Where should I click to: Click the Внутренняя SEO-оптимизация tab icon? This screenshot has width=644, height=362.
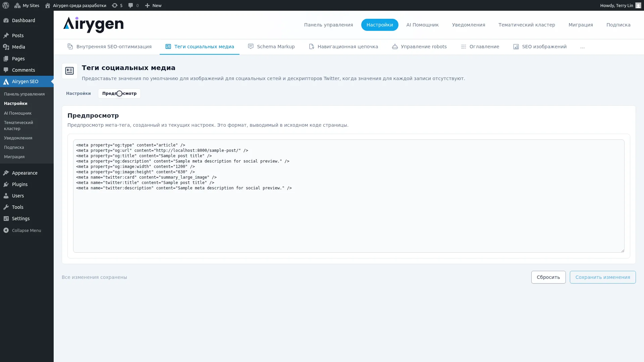(x=70, y=47)
